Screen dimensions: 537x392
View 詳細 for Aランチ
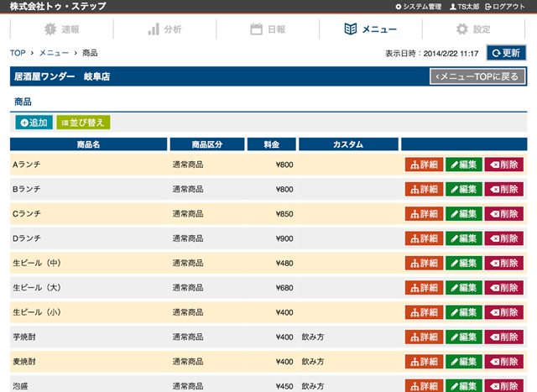coord(423,165)
